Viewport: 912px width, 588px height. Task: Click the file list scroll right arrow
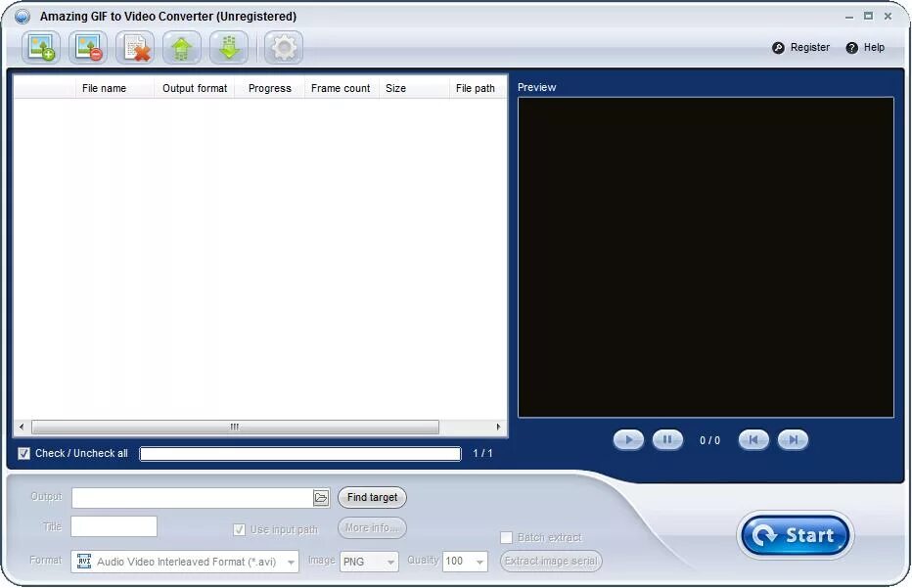click(x=498, y=427)
